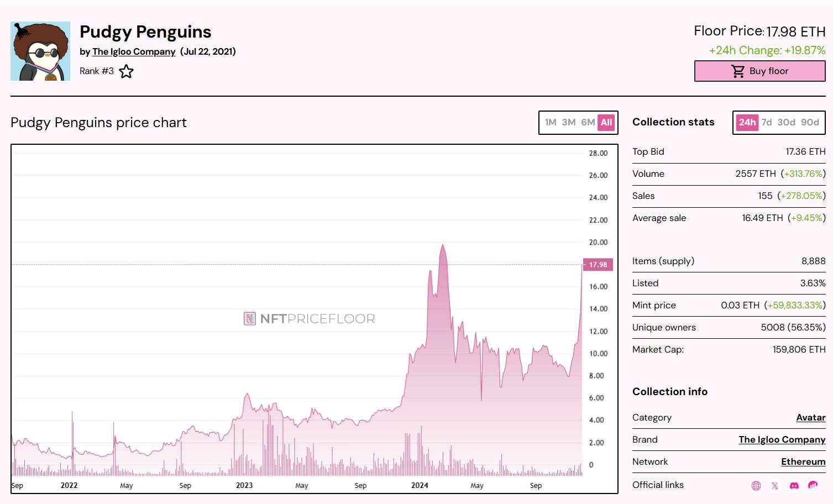Open the official Discord link
Screen dimensions: 833x504
pos(794,486)
